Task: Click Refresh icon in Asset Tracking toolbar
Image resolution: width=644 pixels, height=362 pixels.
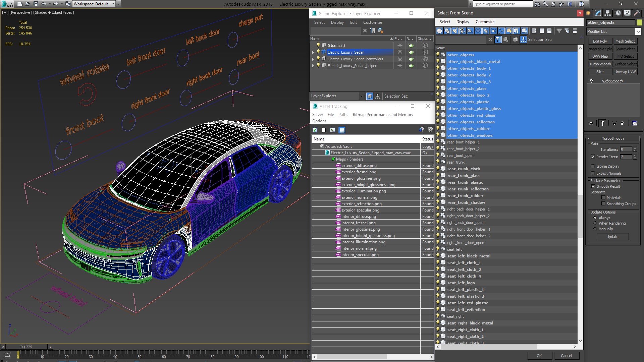Action: 315,130
